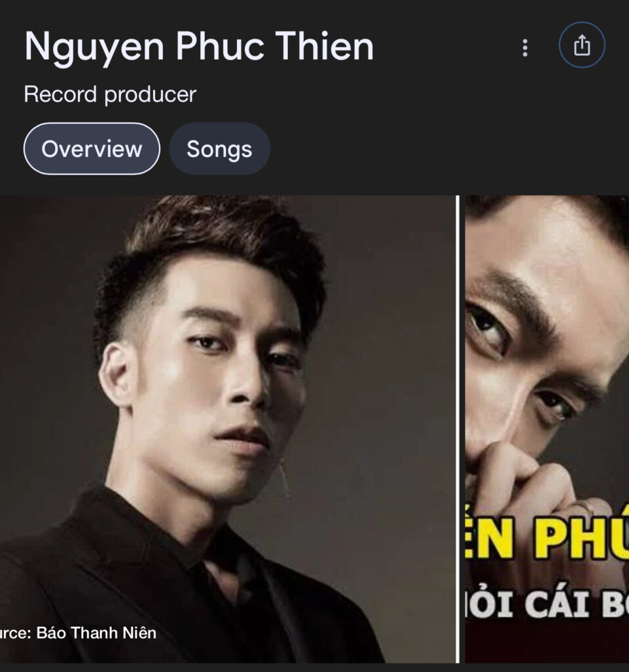This screenshot has height=672, width=629.
Task: Click the Báo Thanh Niên source caption
Action: pos(78,633)
